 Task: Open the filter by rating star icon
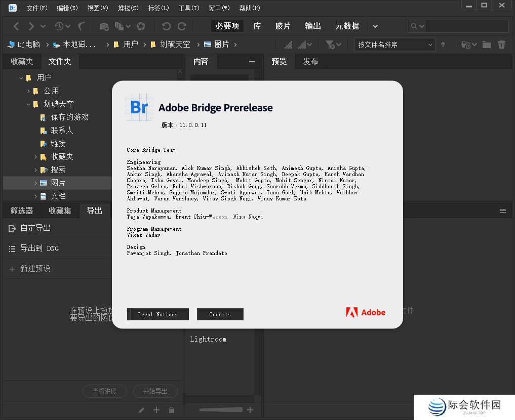click(x=329, y=45)
